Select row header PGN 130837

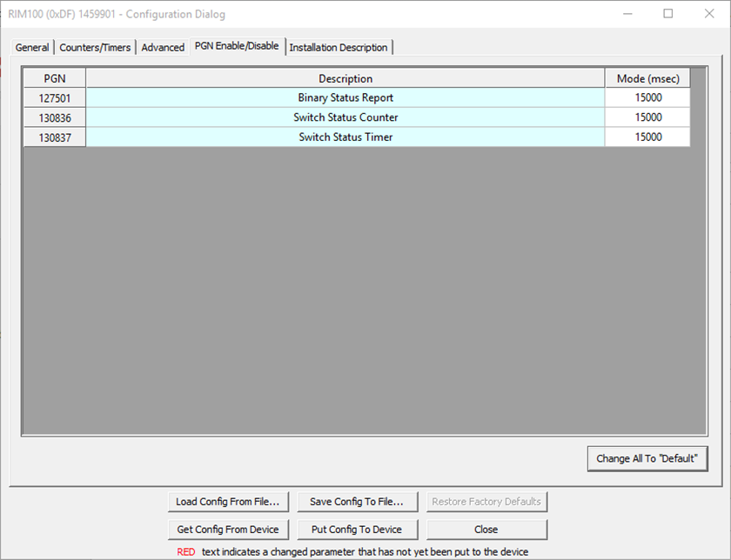pos(55,137)
